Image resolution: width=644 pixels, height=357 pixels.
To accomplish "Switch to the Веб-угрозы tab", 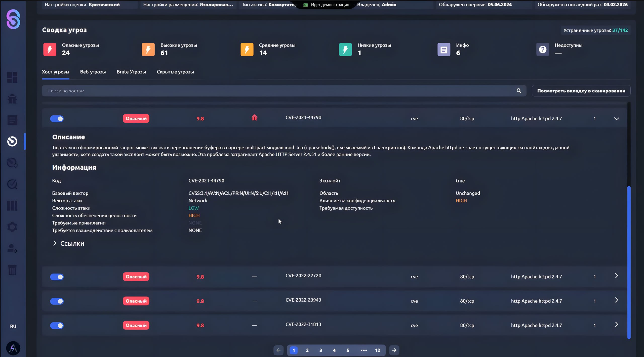I will click(93, 72).
